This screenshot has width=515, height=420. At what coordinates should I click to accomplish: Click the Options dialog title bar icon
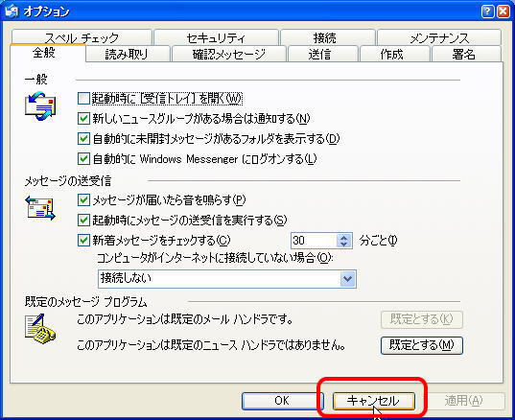pyautogui.click(x=12, y=11)
